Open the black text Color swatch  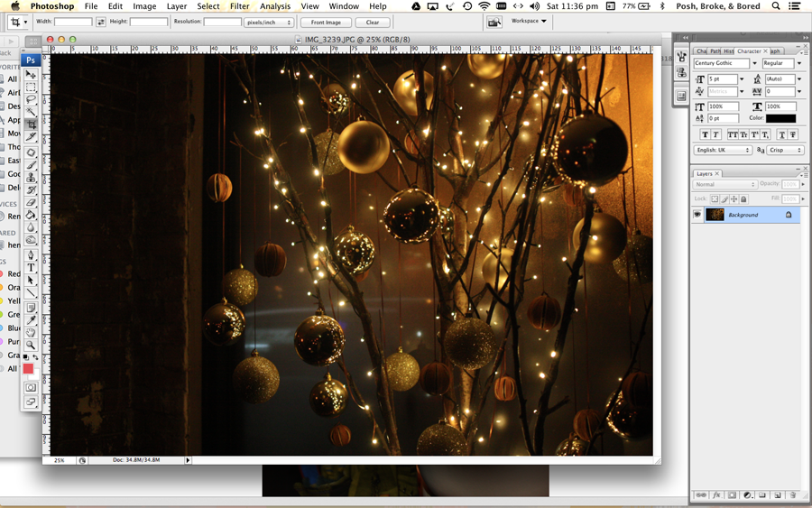click(x=781, y=118)
